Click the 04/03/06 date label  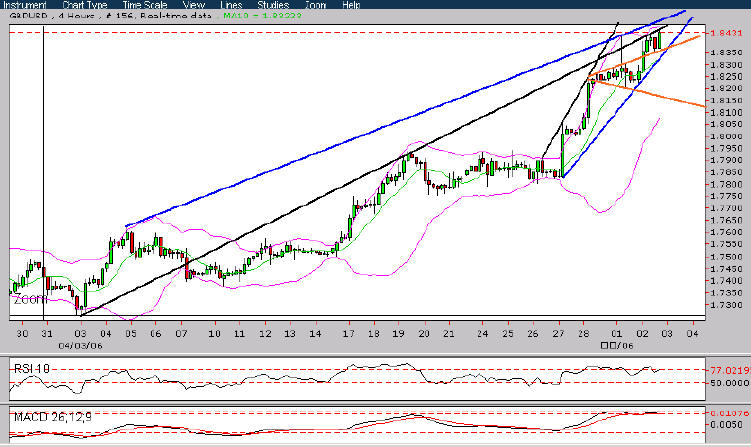[80, 345]
